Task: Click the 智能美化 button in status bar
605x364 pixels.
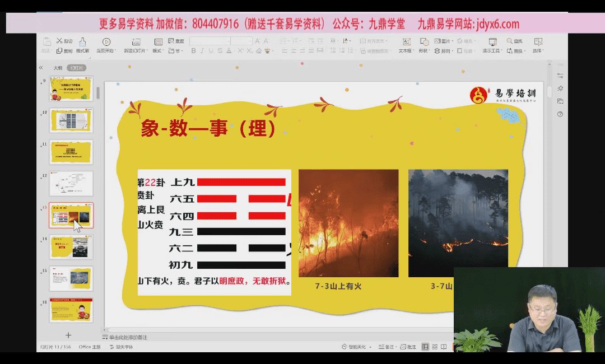Action: 353,347
